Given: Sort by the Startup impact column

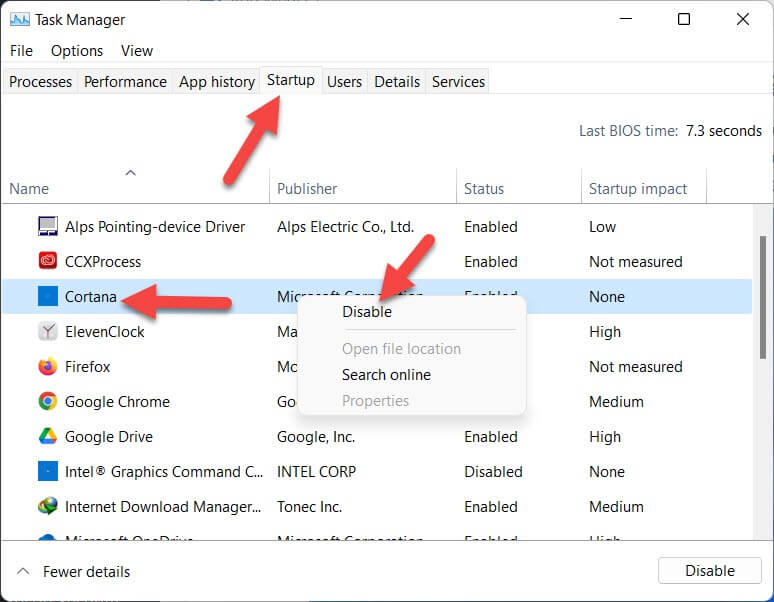Looking at the screenshot, I should (638, 189).
